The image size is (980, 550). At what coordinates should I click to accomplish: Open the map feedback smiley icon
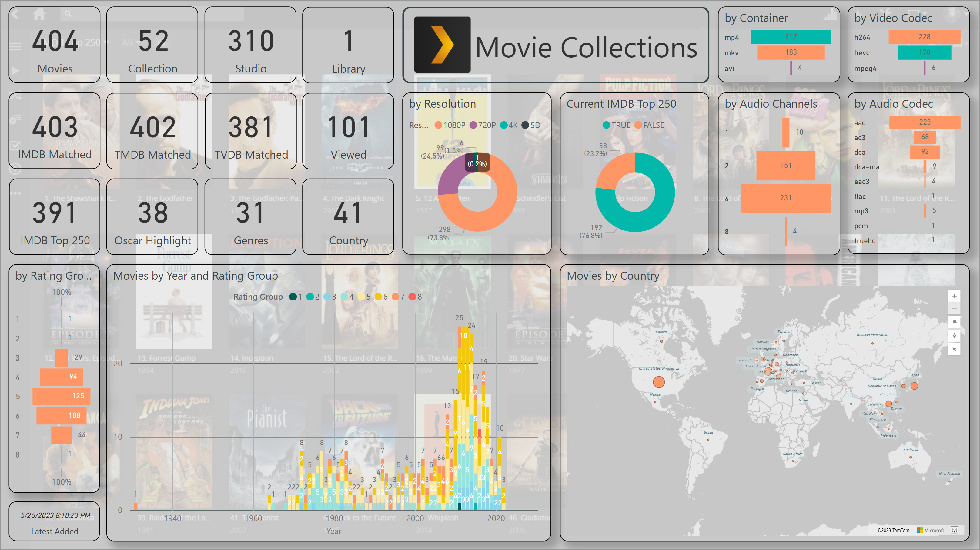point(954,530)
